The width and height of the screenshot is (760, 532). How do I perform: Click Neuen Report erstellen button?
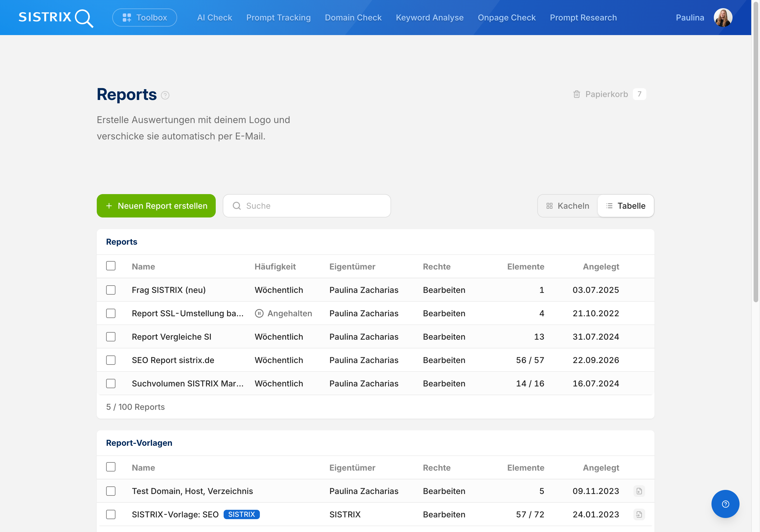click(156, 206)
